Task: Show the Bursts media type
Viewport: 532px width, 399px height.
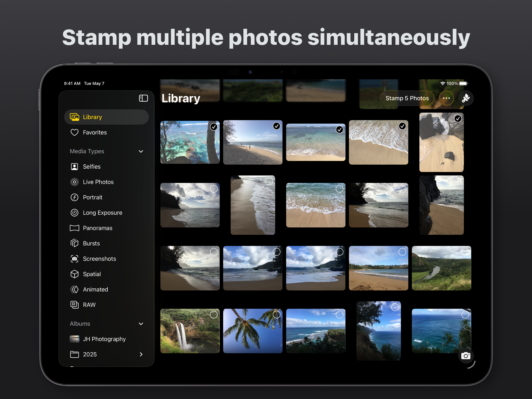Action: point(91,243)
